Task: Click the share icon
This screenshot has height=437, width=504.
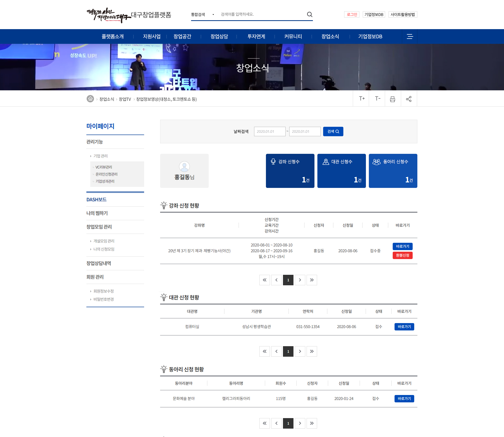Action: (x=408, y=99)
